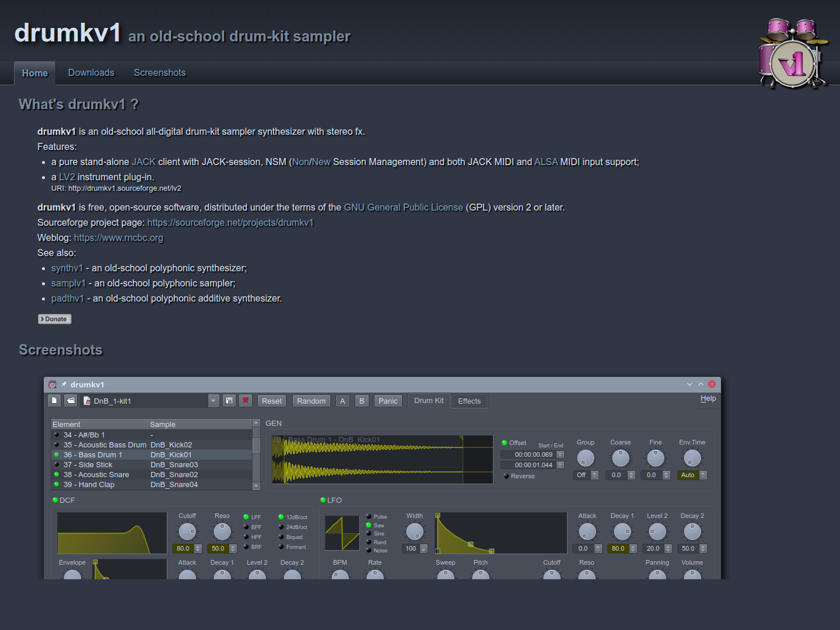Click the Sample column header
The height and width of the screenshot is (630, 840).
pos(200,424)
